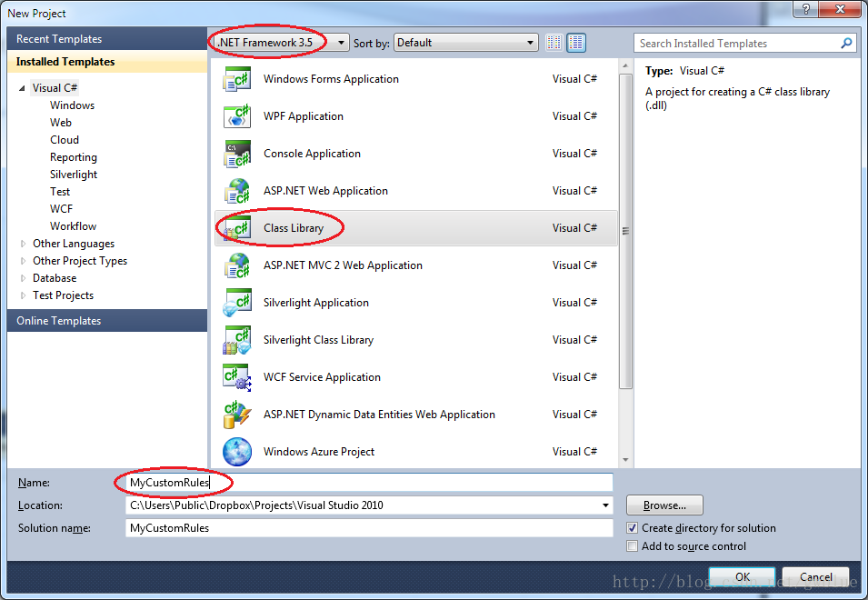Select Workflow template category
Screen dimensions: 868x600
(x=73, y=225)
